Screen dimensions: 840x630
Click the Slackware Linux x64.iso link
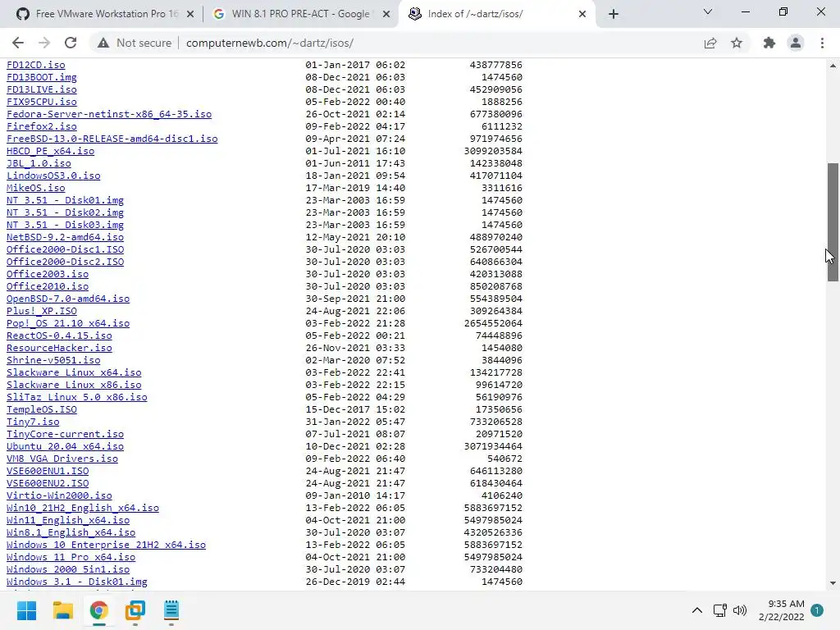(74, 373)
